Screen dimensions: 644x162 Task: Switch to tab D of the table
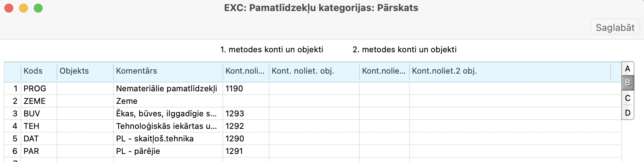(x=627, y=113)
